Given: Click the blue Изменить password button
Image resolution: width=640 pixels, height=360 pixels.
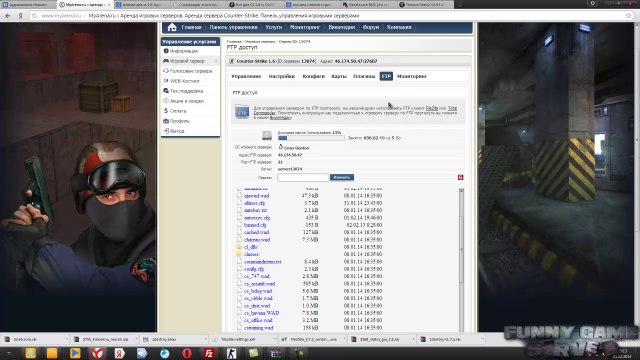Looking at the screenshot, I should pyautogui.click(x=342, y=178).
